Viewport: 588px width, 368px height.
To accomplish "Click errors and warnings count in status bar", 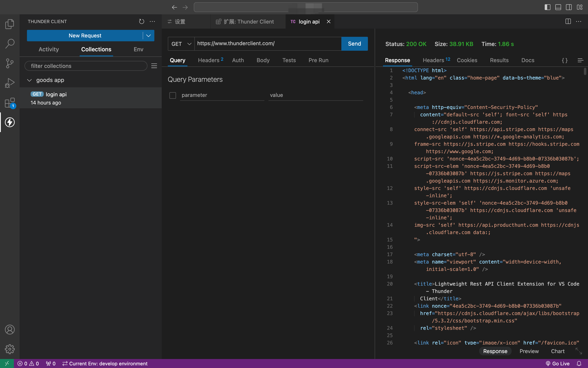I will click(28, 363).
